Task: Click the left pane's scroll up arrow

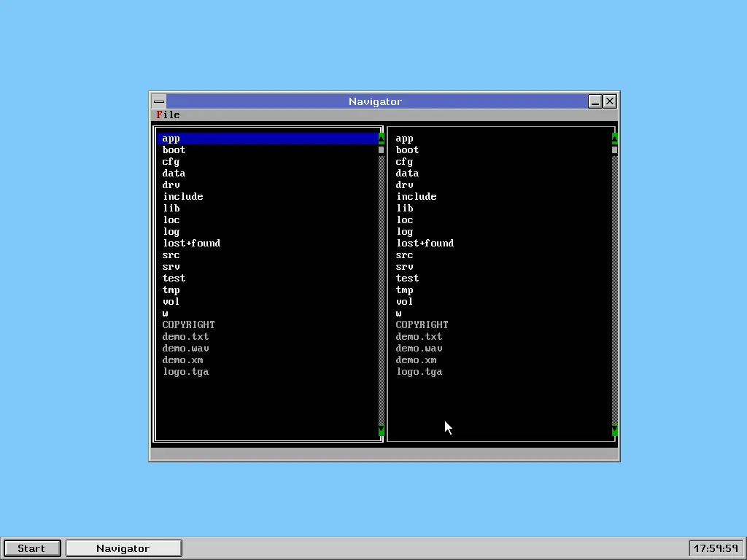Action: click(381, 138)
